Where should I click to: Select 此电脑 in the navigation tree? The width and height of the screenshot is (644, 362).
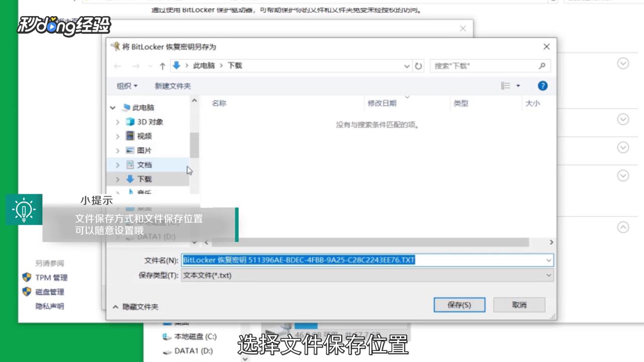coord(143,108)
